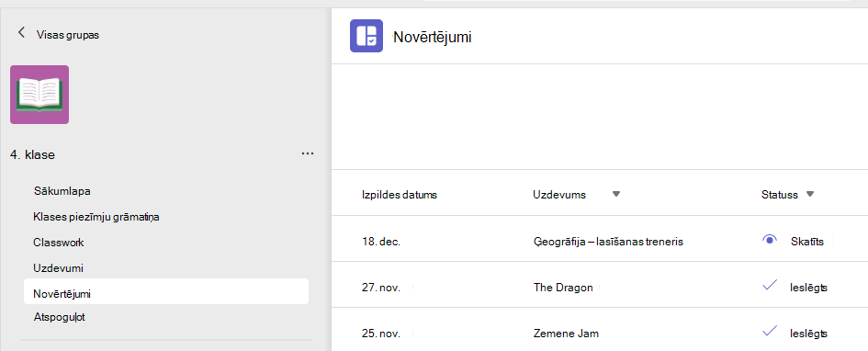Expand the Uzdevums column filter arrow
This screenshot has width=868, height=351.
(x=616, y=194)
